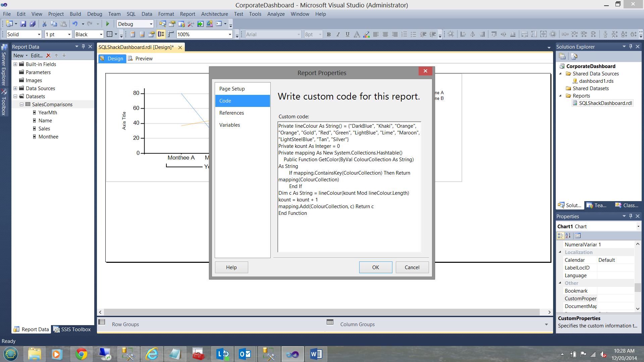Click the Cut scissors icon
The height and width of the screenshot is (362, 644).
(x=44, y=24)
